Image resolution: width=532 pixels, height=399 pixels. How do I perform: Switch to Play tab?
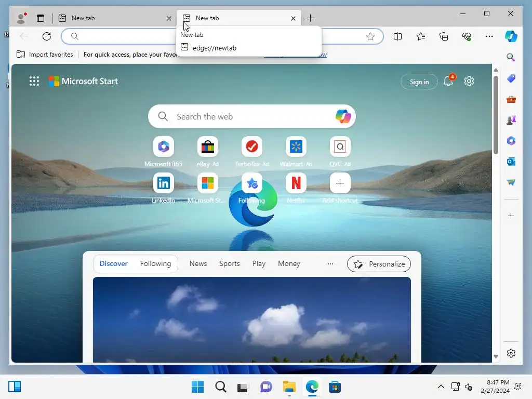[259, 263]
